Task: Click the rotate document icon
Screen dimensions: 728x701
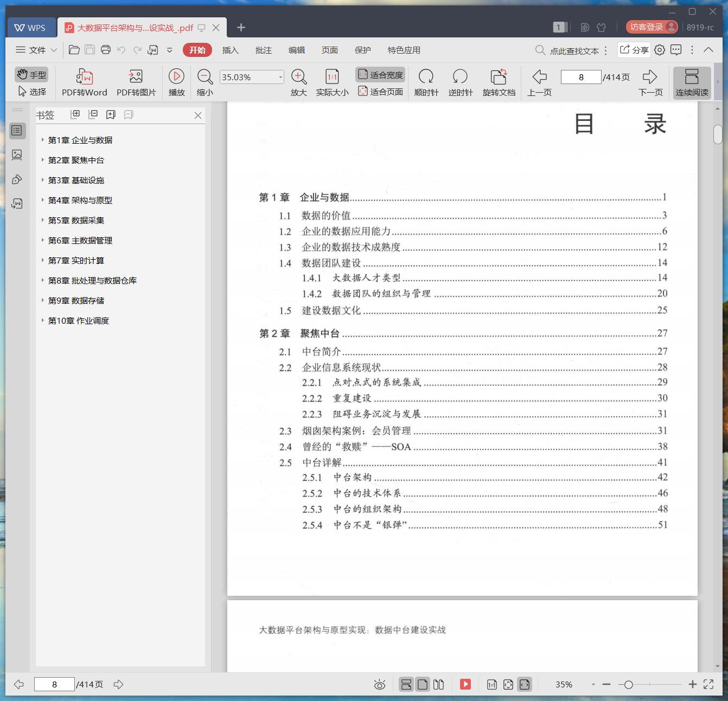Action: (499, 82)
